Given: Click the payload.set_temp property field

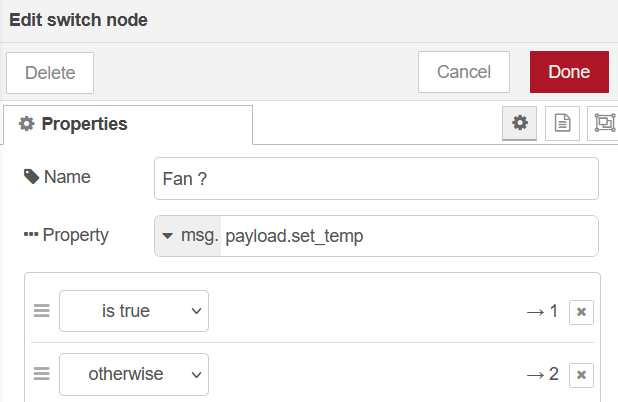Looking at the screenshot, I should (x=408, y=236).
